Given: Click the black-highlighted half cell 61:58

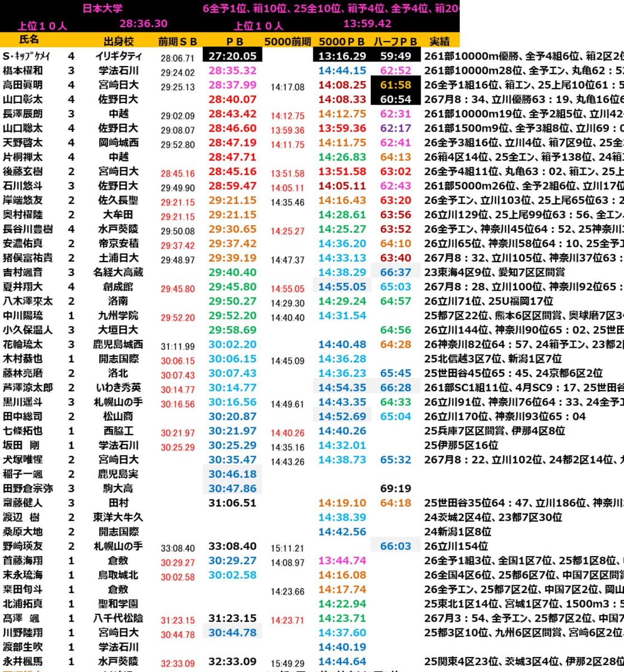Looking at the screenshot, I should click(x=395, y=85).
